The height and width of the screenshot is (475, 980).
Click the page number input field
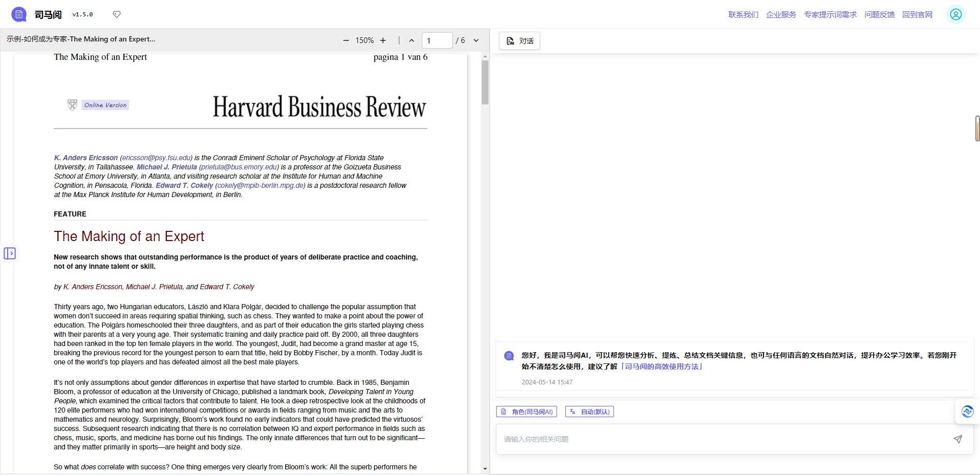point(436,40)
